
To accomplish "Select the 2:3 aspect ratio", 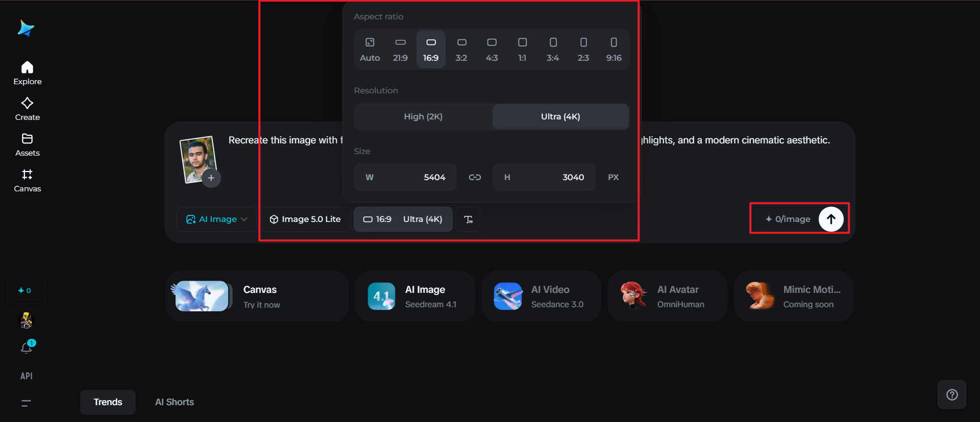I will pyautogui.click(x=583, y=49).
